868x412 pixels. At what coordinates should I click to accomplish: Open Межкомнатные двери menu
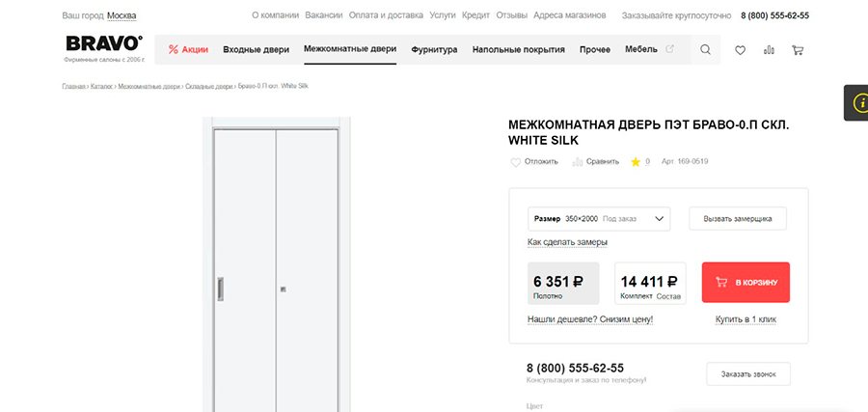coord(349,49)
